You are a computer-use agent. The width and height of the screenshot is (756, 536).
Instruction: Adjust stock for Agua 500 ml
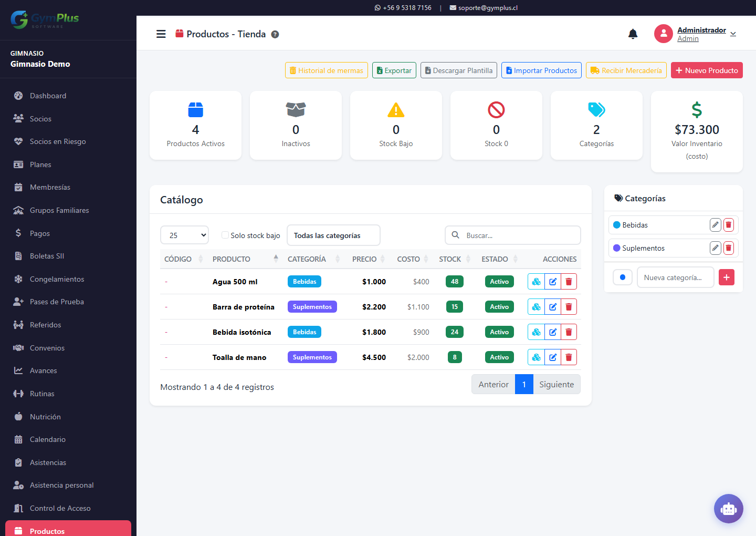pyautogui.click(x=536, y=282)
